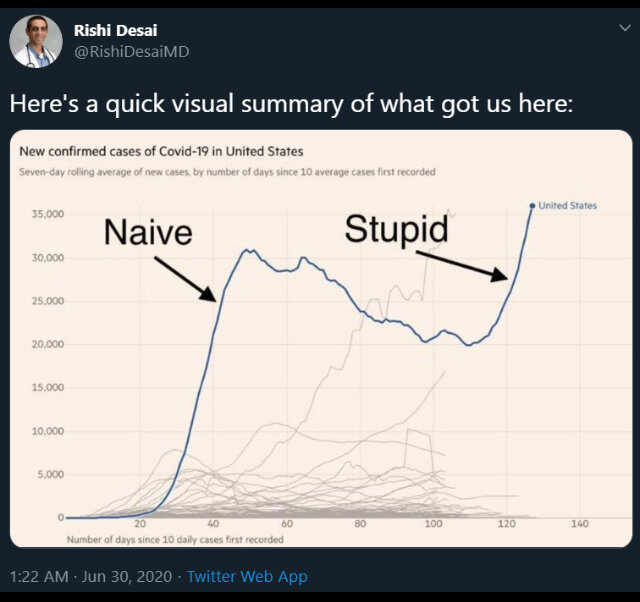Click the 140 x-axis tick label

click(580, 524)
